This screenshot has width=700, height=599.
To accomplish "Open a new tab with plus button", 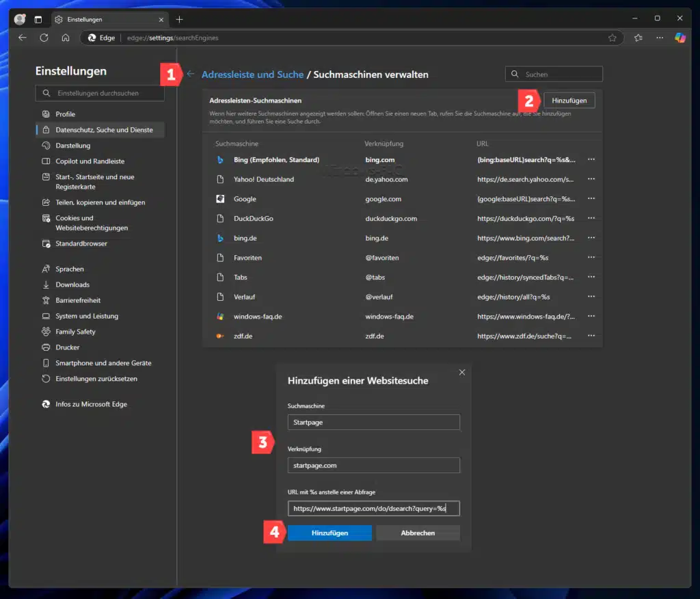I will point(180,19).
